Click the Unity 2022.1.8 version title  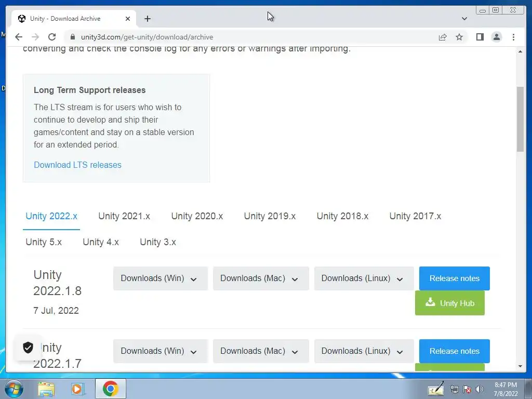pos(57,283)
